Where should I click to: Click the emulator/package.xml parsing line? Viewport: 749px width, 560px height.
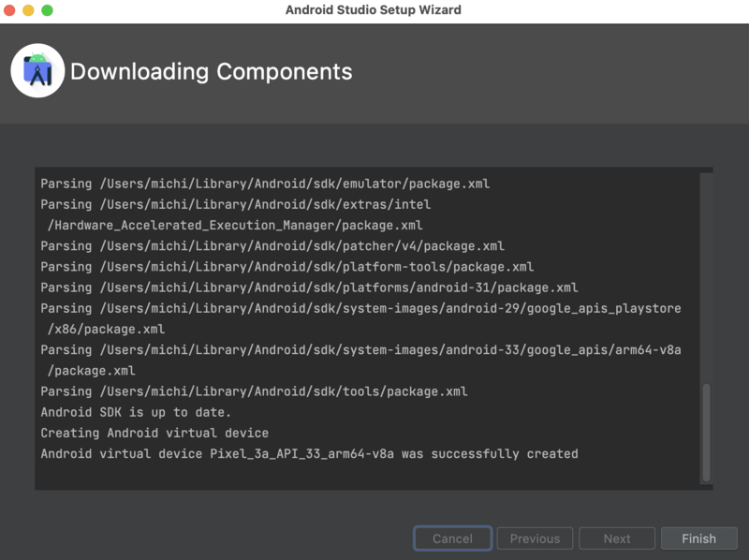click(265, 184)
